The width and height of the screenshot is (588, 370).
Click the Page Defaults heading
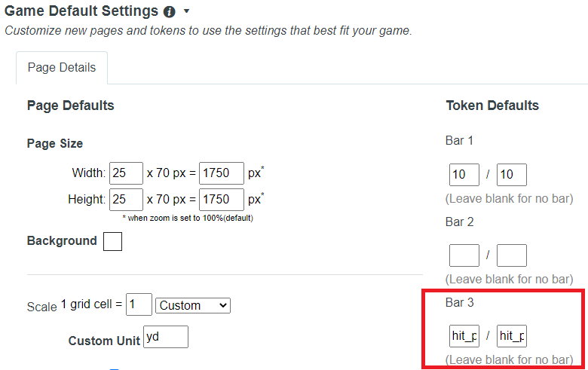click(71, 105)
